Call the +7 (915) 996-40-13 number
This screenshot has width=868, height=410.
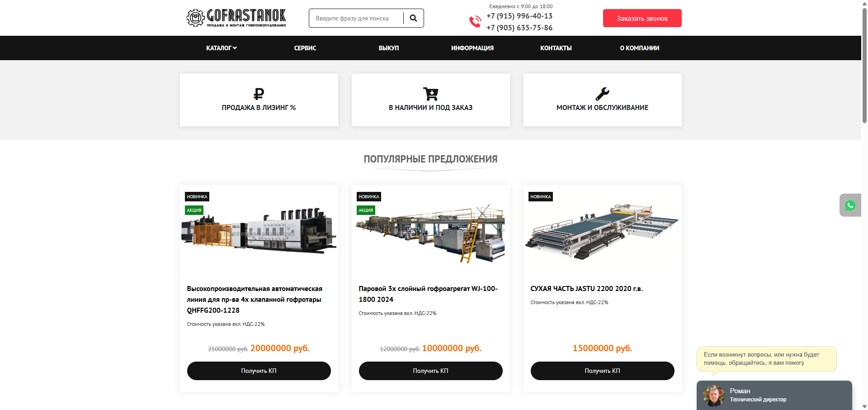(x=519, y=16)
